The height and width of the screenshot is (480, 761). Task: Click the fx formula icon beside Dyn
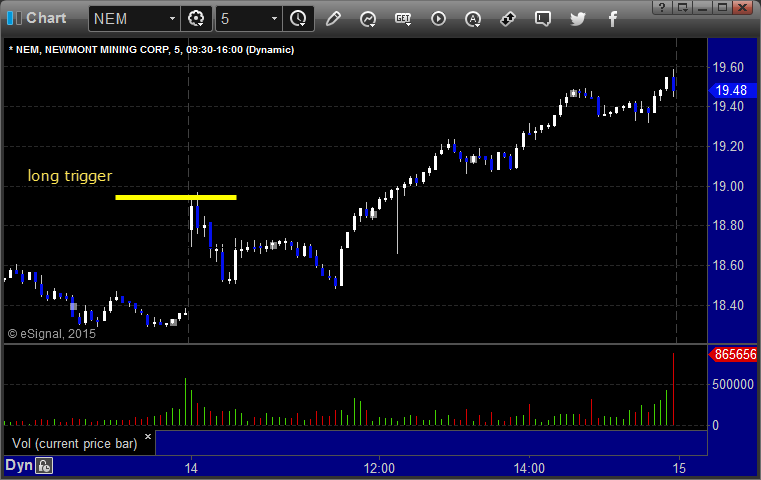[x=44, y=466]
